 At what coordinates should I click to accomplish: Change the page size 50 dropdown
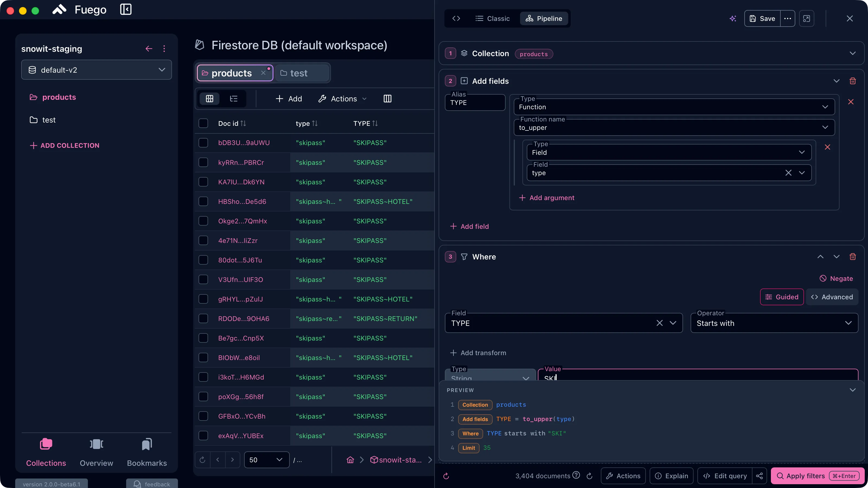267,460
